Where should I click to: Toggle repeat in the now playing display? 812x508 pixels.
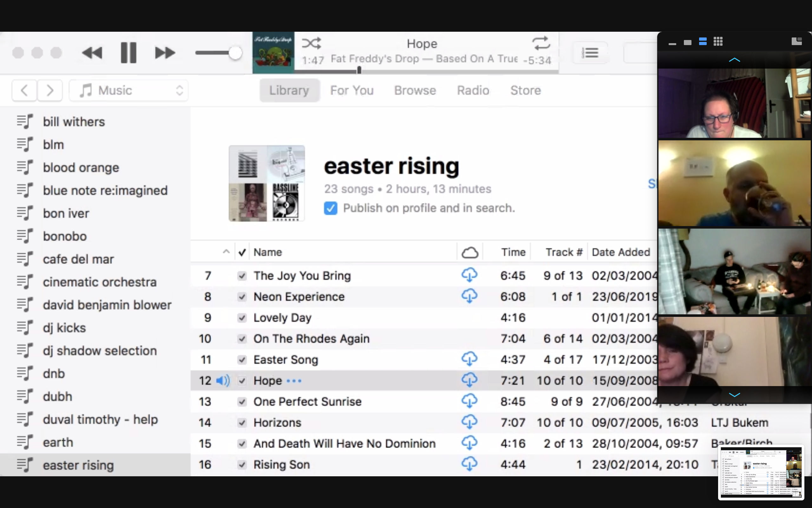click(541, 43)
